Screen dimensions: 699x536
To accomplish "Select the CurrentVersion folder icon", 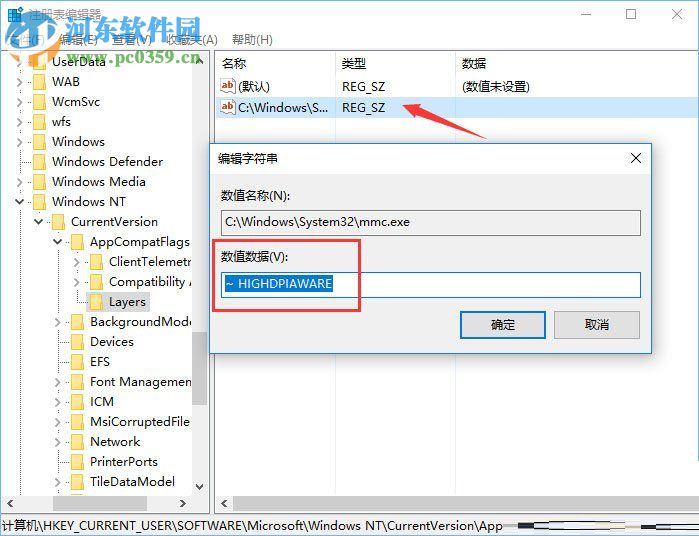I will click(58, 222).
